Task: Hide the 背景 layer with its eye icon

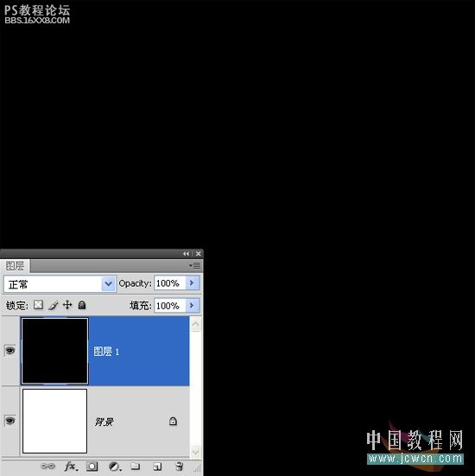Action: [10, 421]
